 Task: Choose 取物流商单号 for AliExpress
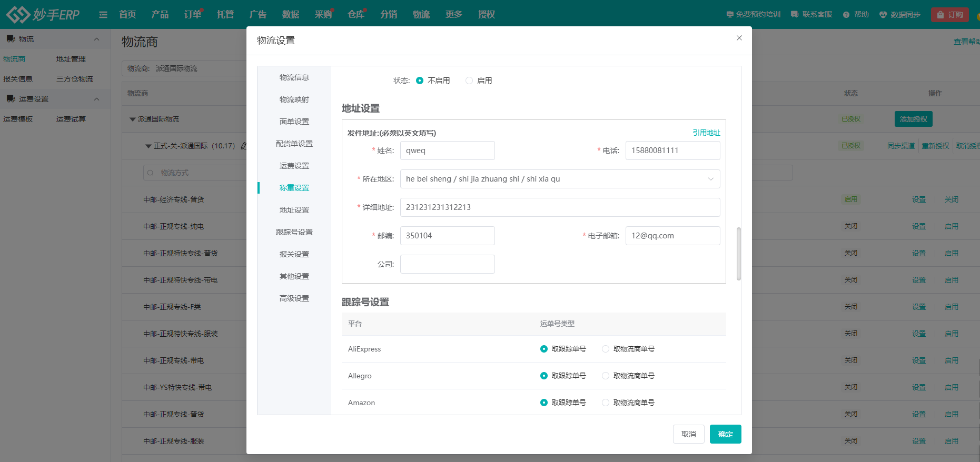(606, 349)
